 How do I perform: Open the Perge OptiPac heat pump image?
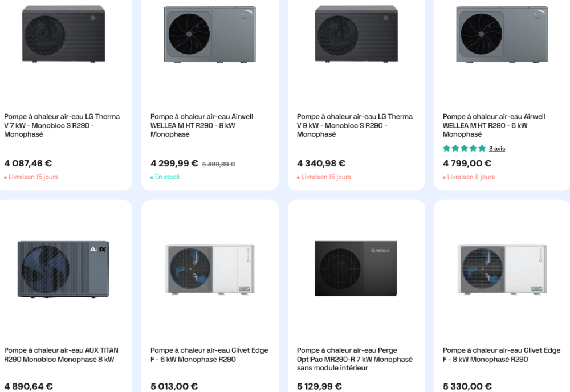(x=356, y=268)
